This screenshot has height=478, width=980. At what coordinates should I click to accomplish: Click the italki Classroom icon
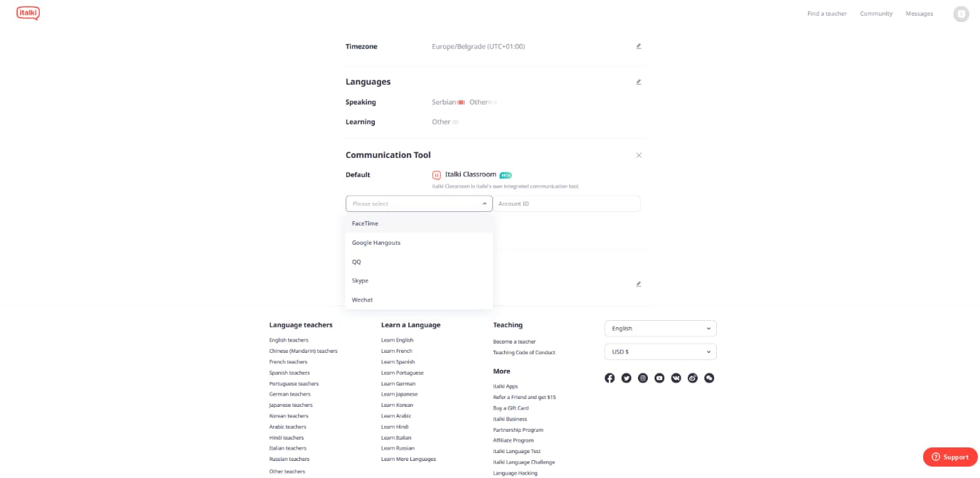tap(437, 174)
